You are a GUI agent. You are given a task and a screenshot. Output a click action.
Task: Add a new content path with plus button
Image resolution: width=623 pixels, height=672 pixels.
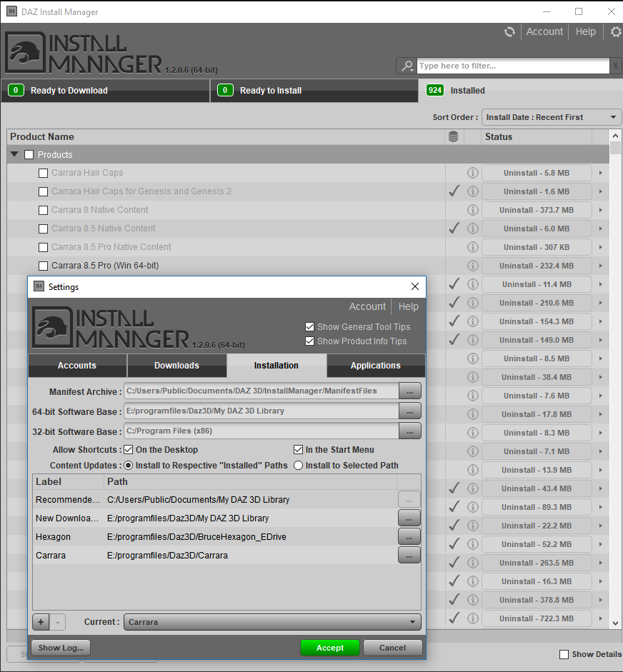[x=41, y=622]
